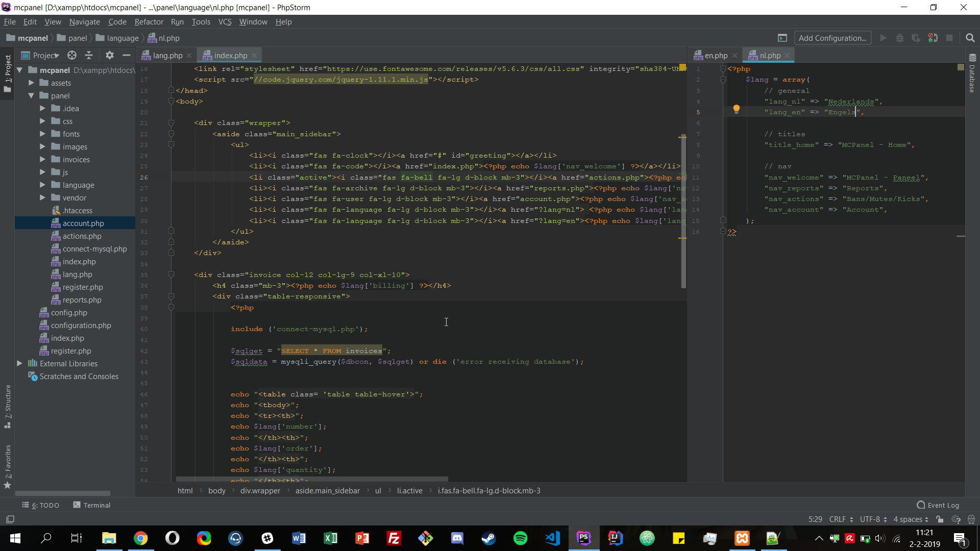Click the Run configuration play icon

(x=883, y=38)
